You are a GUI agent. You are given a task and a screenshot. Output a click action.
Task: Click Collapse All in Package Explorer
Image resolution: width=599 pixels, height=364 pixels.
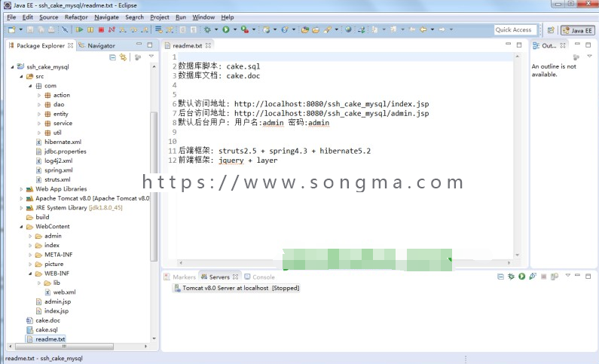coord(112,57)
